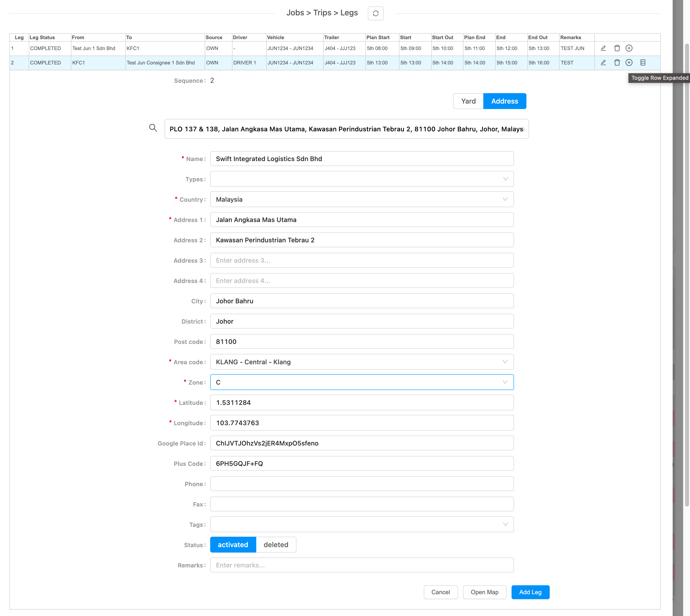
Task: Click the plus circle icon on leg 2
Action: coord(629,63)
